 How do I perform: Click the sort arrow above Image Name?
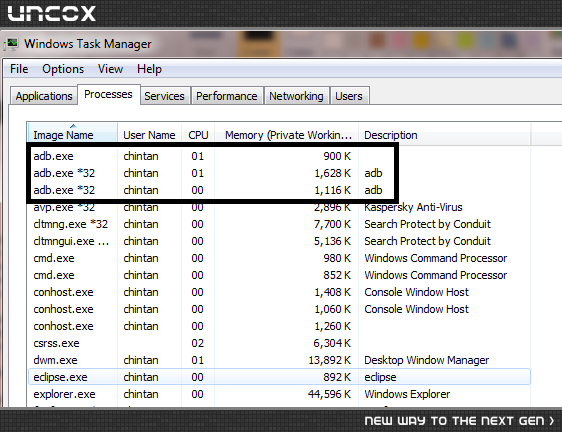pos(73,126)
